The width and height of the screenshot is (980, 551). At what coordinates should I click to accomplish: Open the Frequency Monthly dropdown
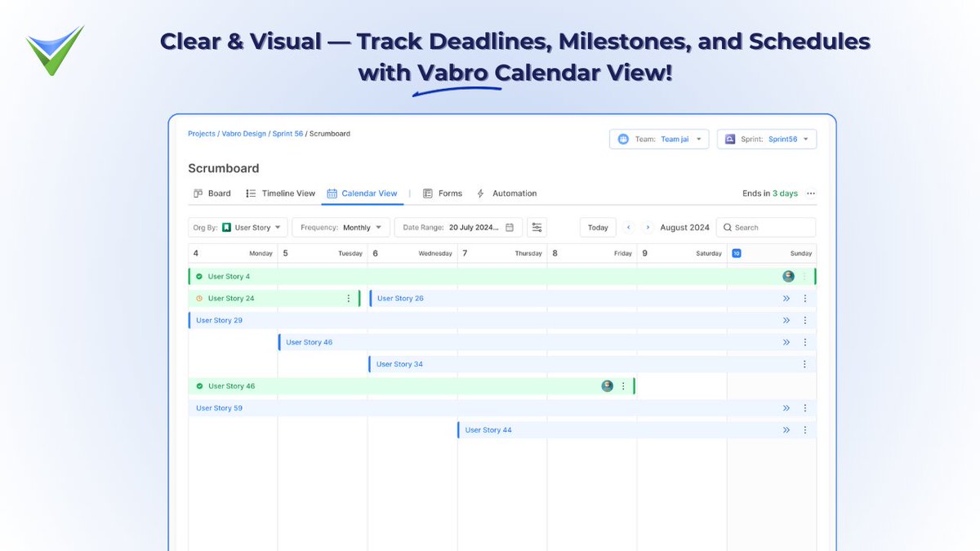click(x=341, y=228)
